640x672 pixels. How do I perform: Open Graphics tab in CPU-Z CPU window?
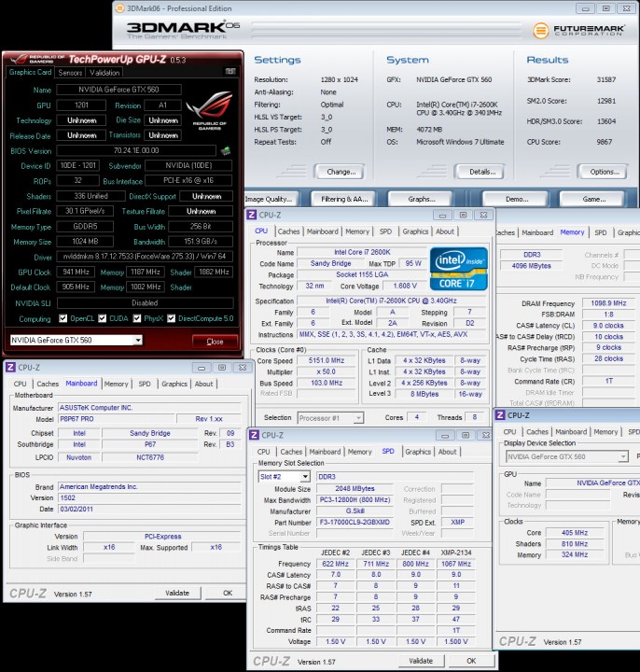click(415, 231)
